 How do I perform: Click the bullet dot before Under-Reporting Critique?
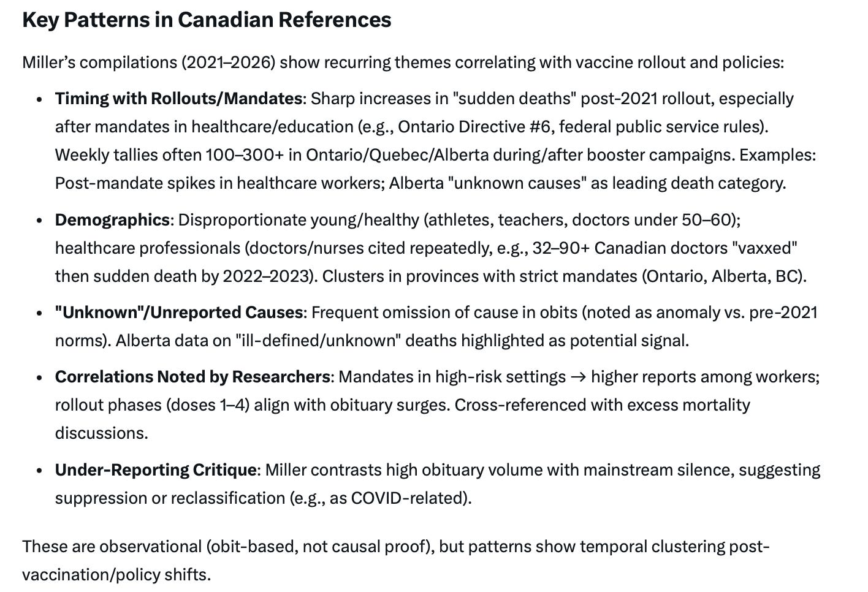[39, 471]
